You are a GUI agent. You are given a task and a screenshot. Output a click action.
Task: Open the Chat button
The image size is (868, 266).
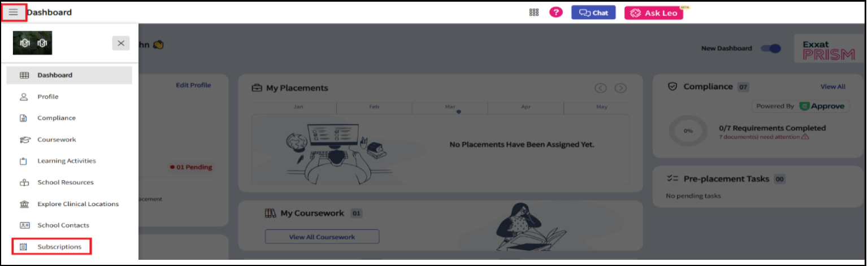(x=593, y=12)
